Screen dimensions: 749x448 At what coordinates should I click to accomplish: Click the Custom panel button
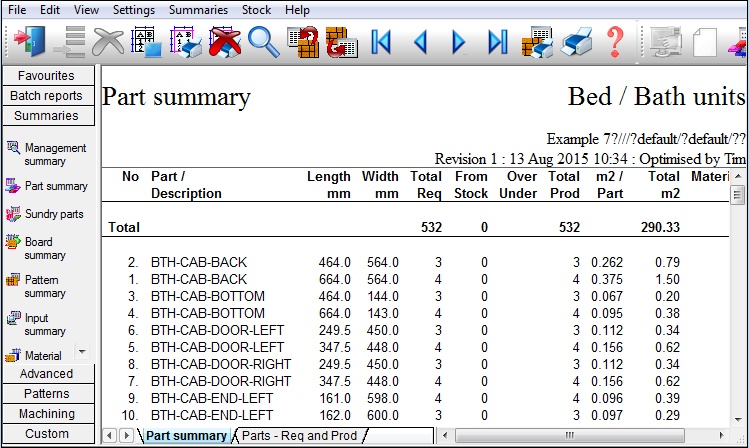tap(48, 434)
